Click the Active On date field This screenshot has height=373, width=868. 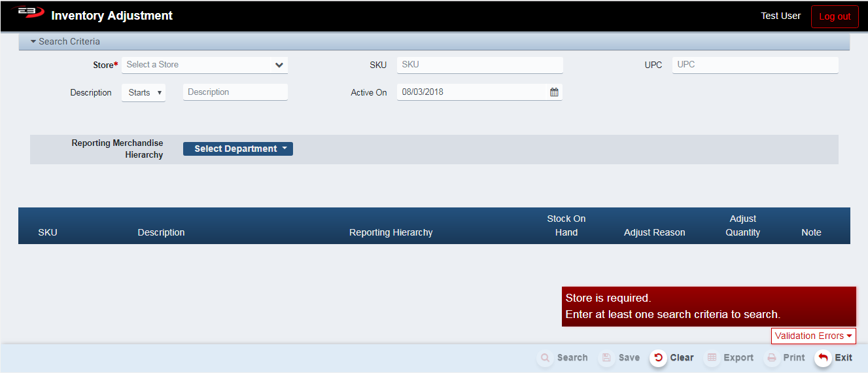[472, 92]
